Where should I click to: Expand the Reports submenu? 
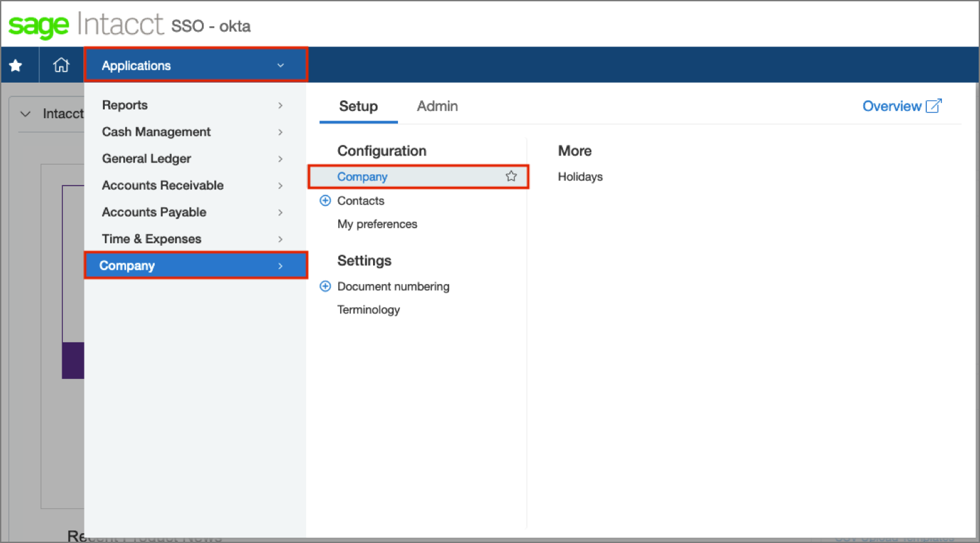pyautogui.click(x=192, y=106)
